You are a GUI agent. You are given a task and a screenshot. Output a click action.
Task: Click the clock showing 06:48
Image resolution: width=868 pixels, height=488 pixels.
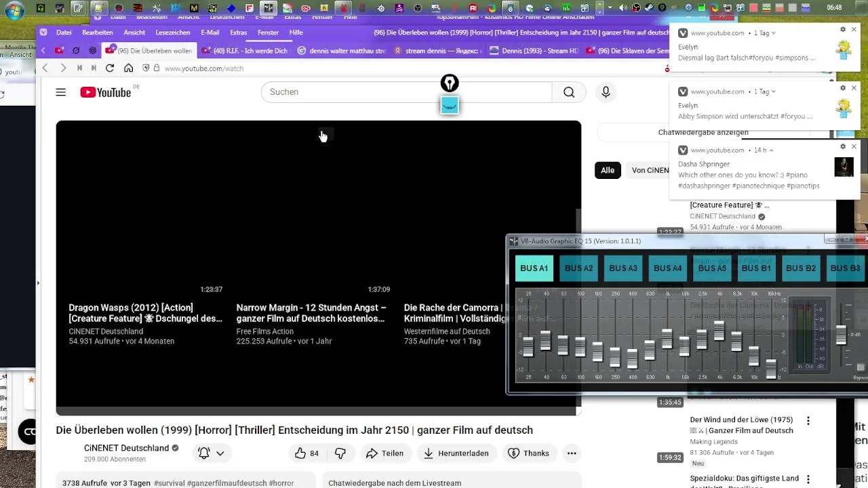tap(835, 8)
